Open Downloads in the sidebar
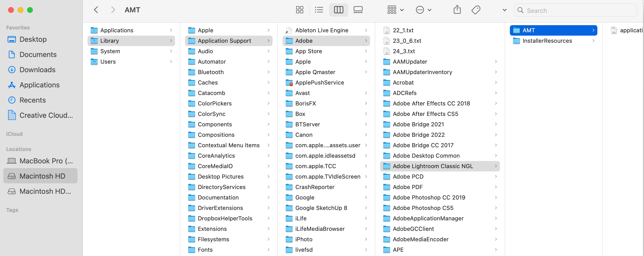 pyautogui.click(x=40, y=70)
